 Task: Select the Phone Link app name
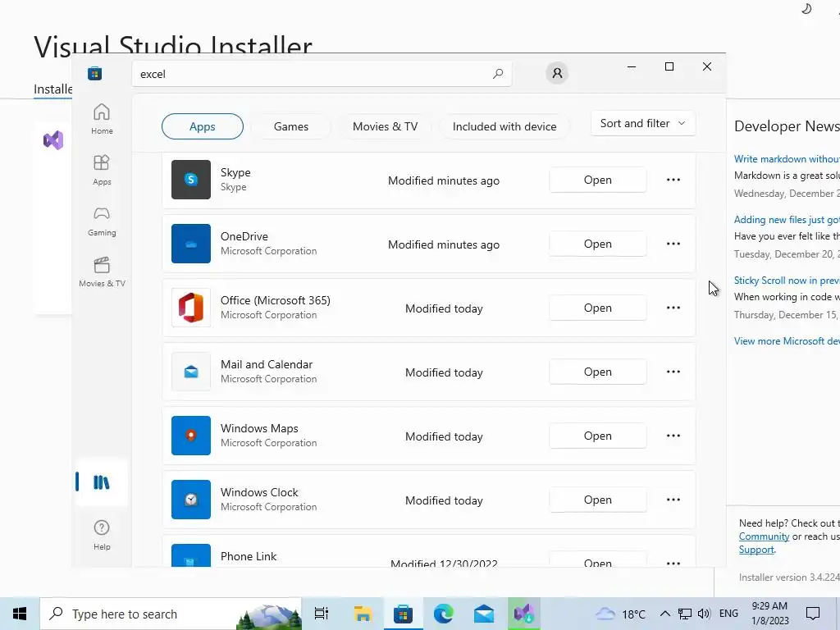(x=249, y=556)
